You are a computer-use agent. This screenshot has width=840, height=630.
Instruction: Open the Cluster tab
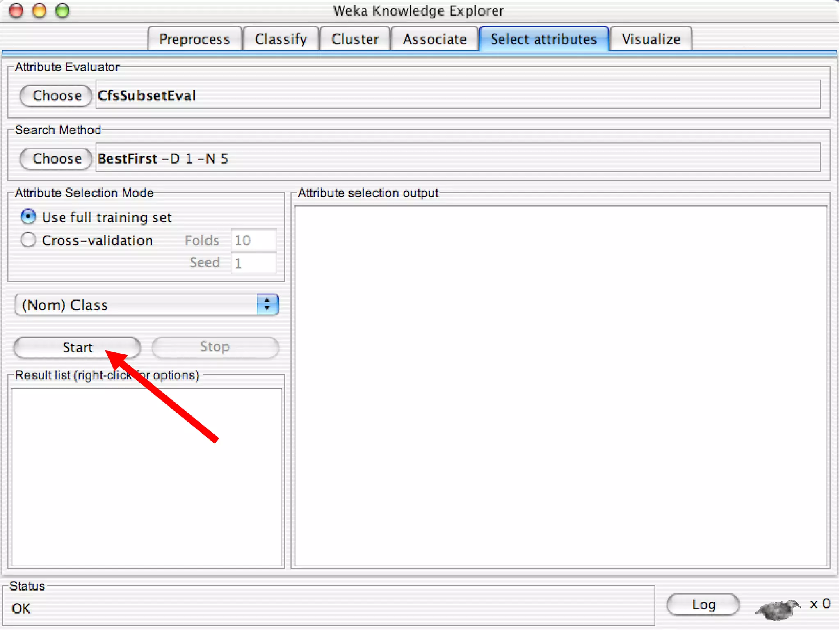click(x=355, y=39)
